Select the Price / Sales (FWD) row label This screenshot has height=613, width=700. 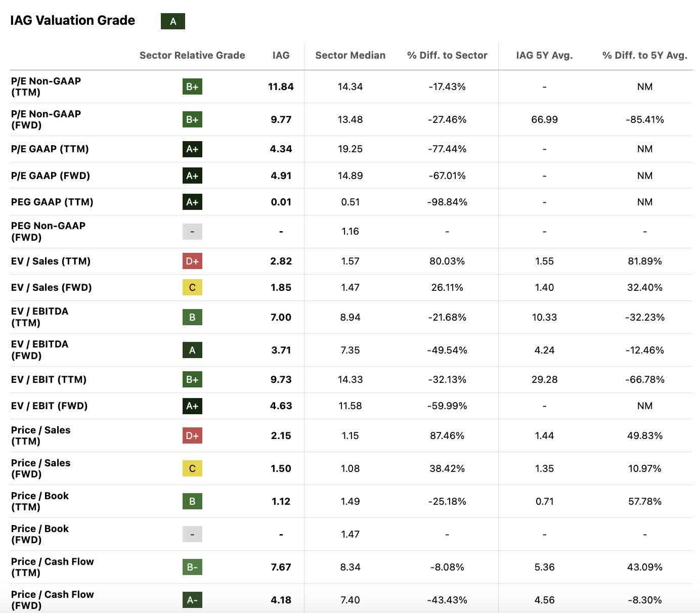coord(40,468)
